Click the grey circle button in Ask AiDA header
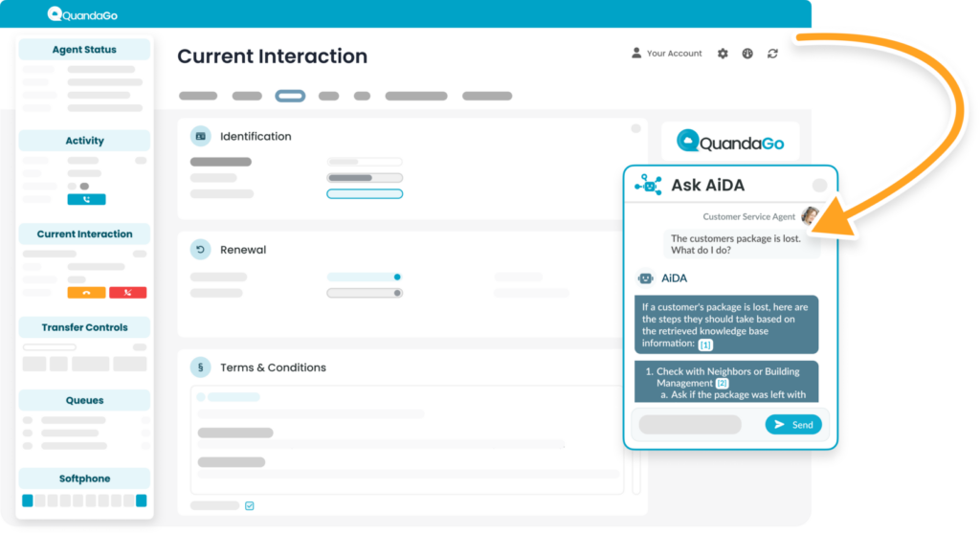The width and height of the screenshot is (980, 534). pyautogui.click(x=819, y=185)
